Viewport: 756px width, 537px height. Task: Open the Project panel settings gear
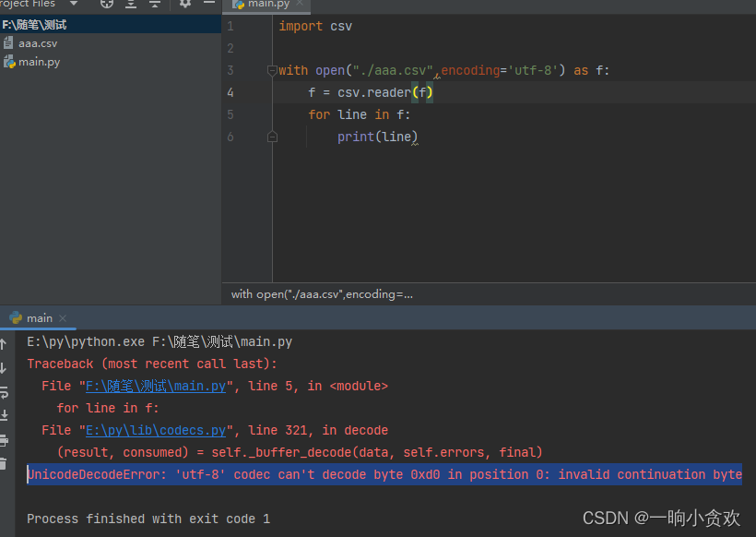[183, 5]
